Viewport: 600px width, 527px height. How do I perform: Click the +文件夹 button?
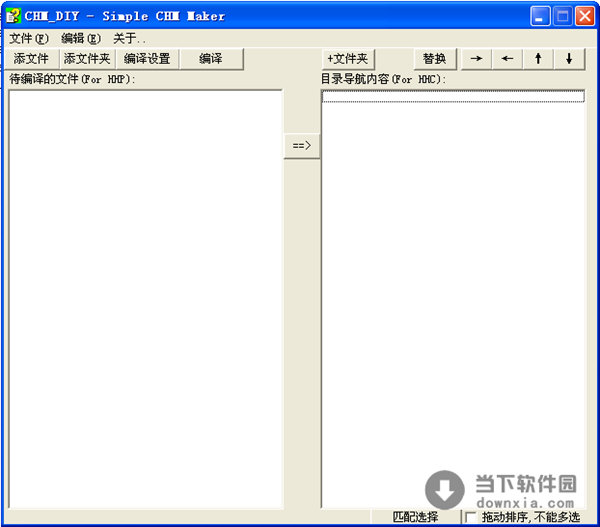pos(347,59)
